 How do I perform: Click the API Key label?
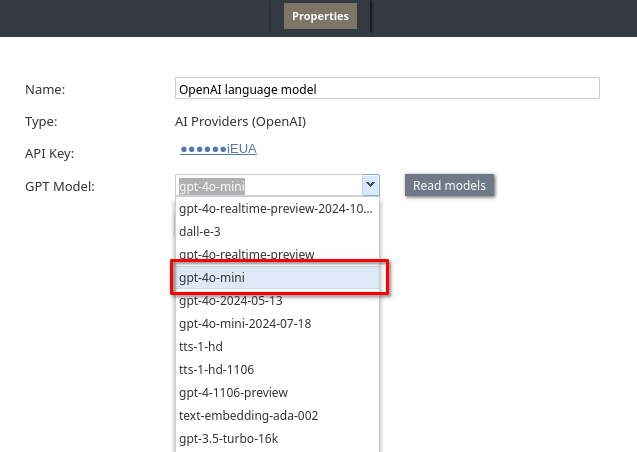(50, 154)
